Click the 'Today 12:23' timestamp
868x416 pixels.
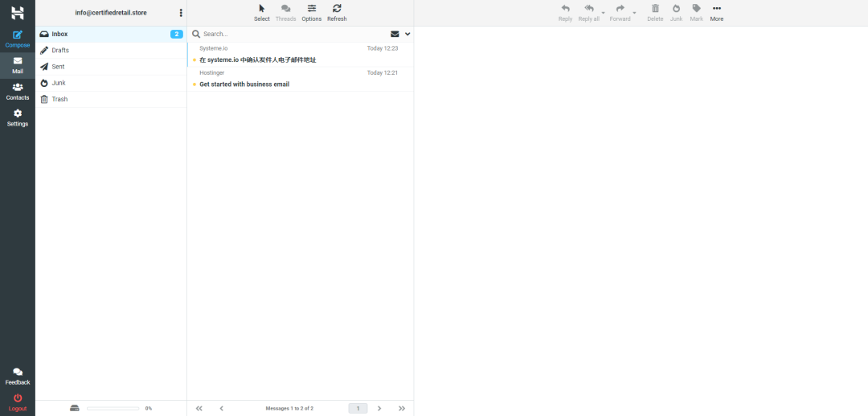pyautogui.click(x=383, y=48)
